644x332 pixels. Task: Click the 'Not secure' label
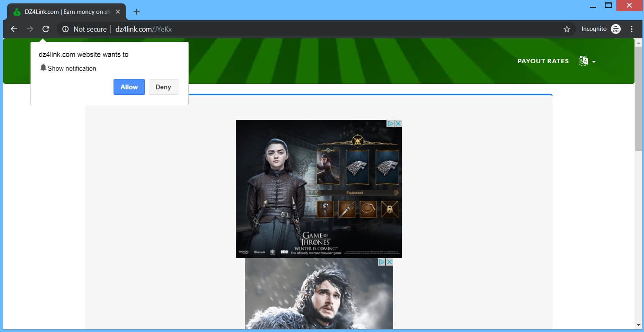(x=90, y=29)
